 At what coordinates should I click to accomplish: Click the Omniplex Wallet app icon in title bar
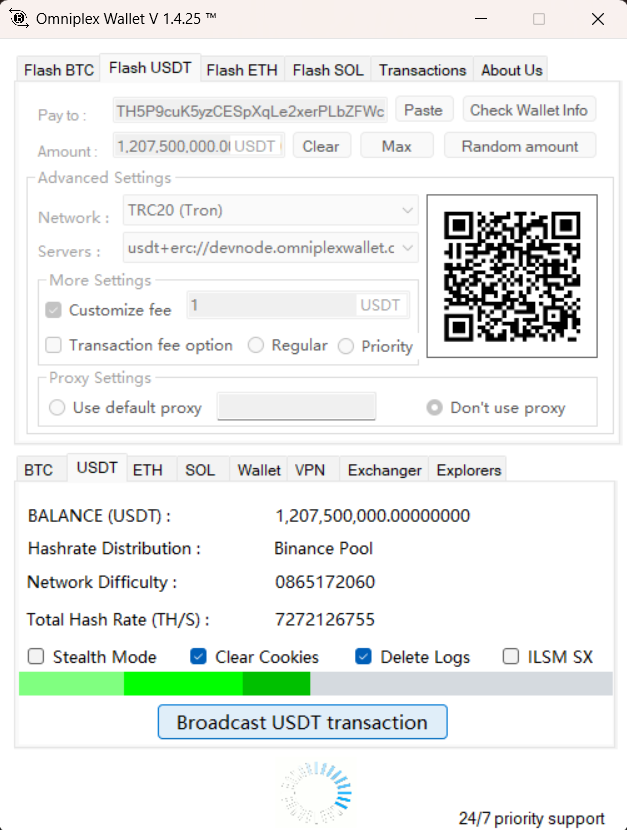(17, 19)
